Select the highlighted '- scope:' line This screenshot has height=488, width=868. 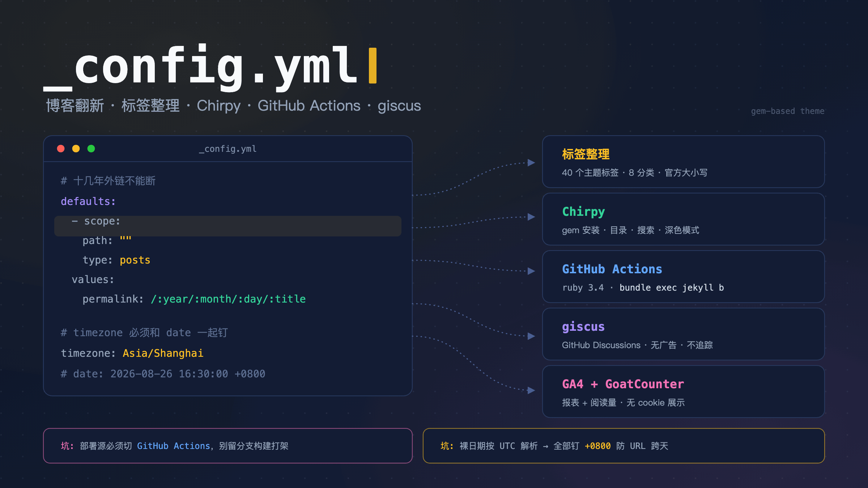click(228, 226)
